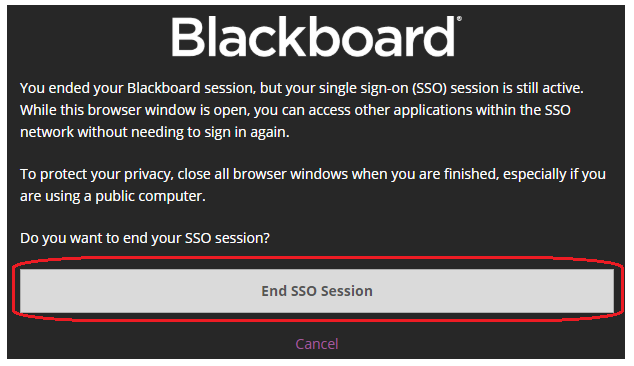Click the capital B in Blackboard logo
This screenshot has height=366, width=634.
coord(186,38)
